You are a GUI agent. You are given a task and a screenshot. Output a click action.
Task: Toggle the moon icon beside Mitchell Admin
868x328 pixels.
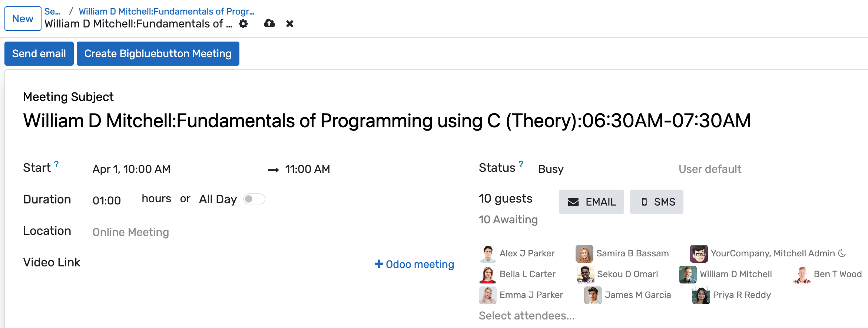pyautogui.click(x=842, y=253)
